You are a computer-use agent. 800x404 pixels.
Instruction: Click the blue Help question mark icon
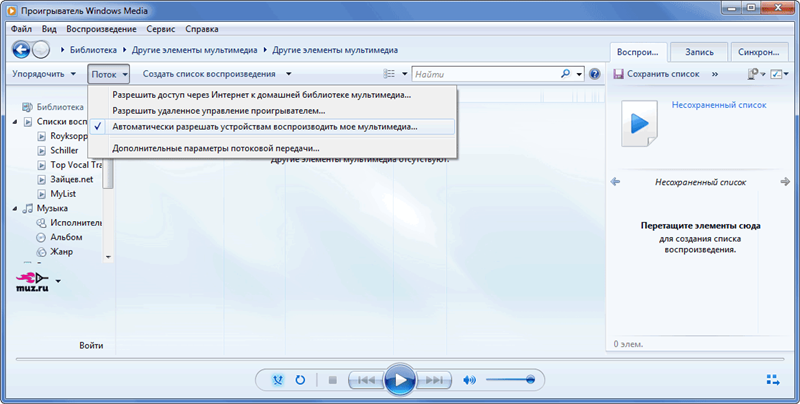coord(594,74)
